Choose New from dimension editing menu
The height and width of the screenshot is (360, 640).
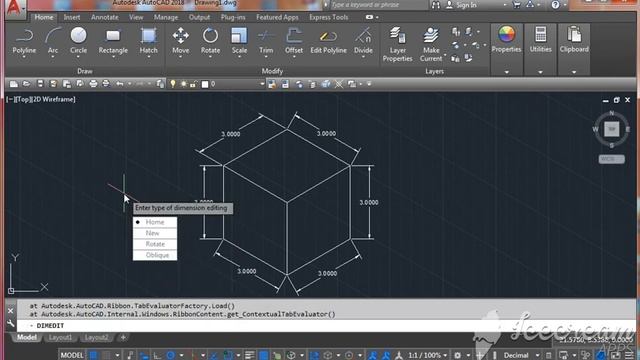pos(155,233)
